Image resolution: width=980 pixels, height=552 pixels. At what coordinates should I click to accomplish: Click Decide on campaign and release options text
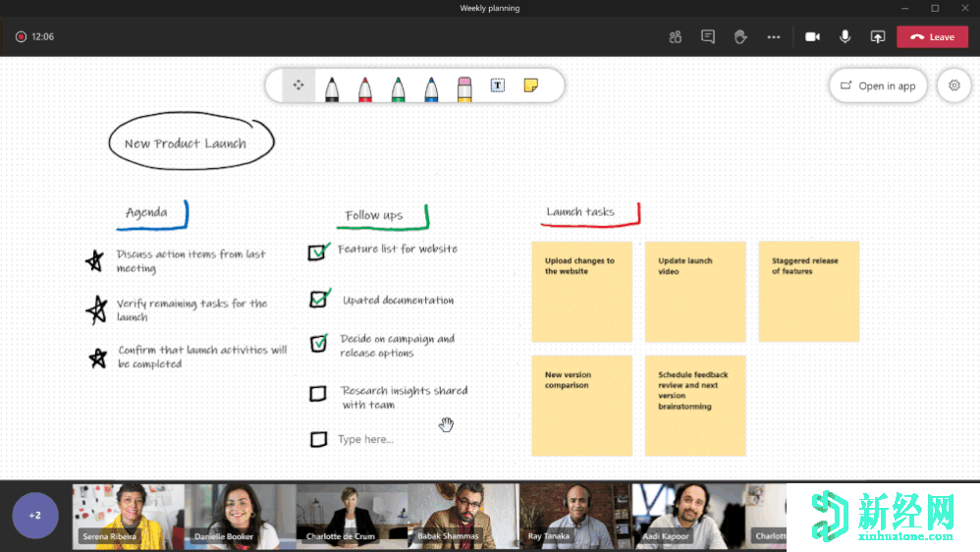[x=397, y=345]
